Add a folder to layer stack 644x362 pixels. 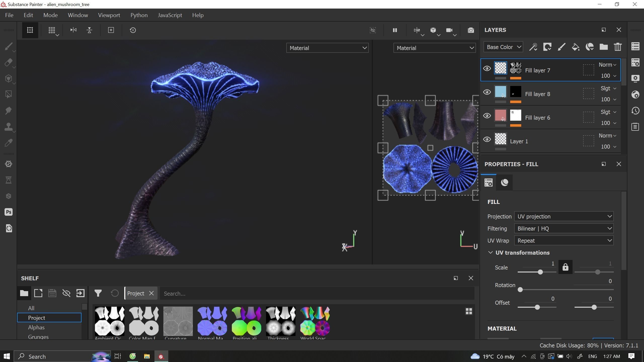(x=603, y=47)
